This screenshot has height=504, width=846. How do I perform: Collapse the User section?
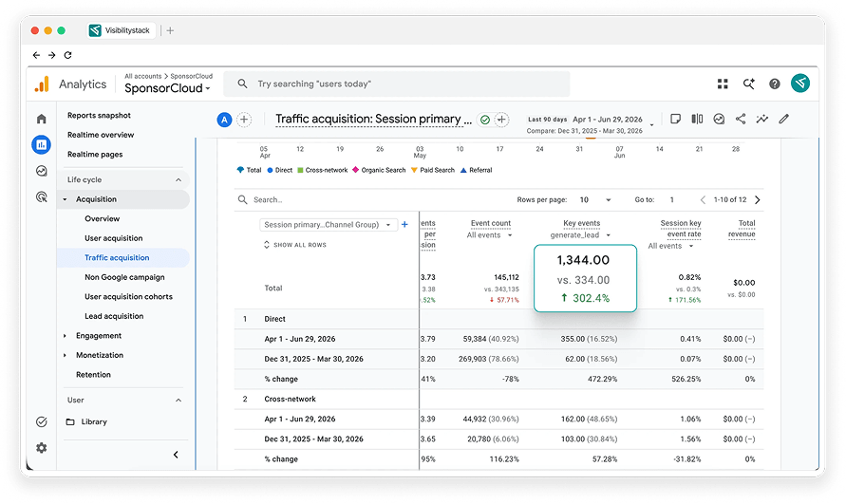[179, 400]
